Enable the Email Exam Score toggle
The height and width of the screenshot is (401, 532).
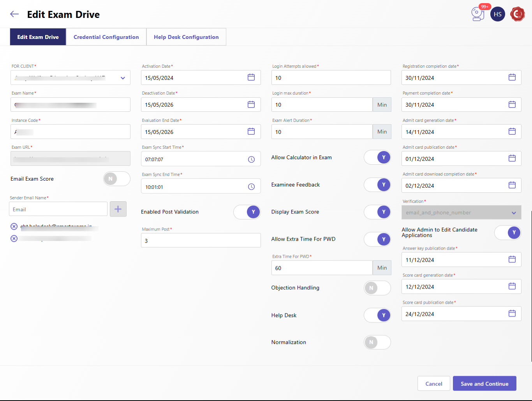point(116,179)
